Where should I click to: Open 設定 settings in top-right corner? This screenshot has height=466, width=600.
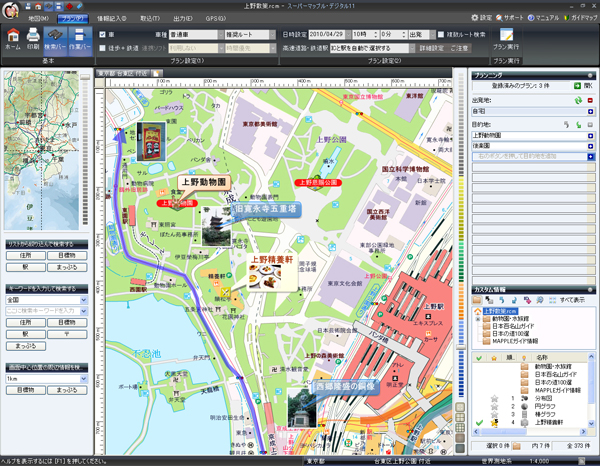click(480, 18)
